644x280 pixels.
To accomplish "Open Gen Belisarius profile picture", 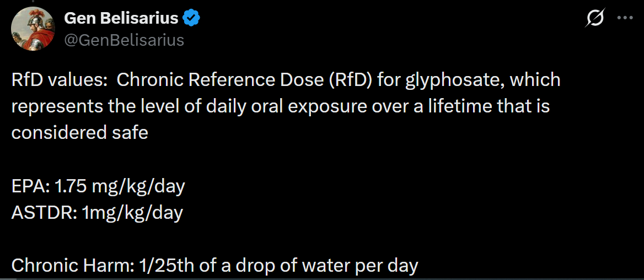I will click(x=33, y=29).
